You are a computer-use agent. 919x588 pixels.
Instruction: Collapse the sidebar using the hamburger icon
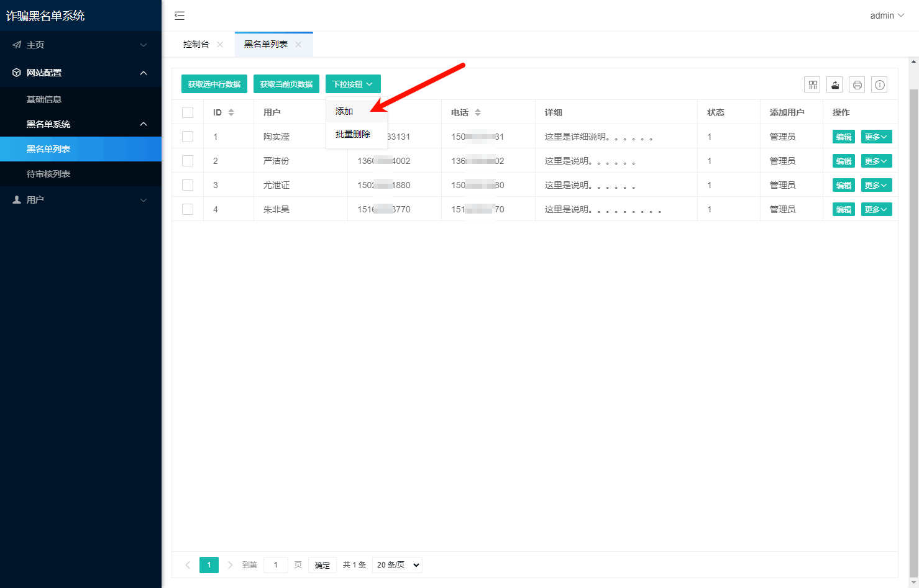point(180,16)
